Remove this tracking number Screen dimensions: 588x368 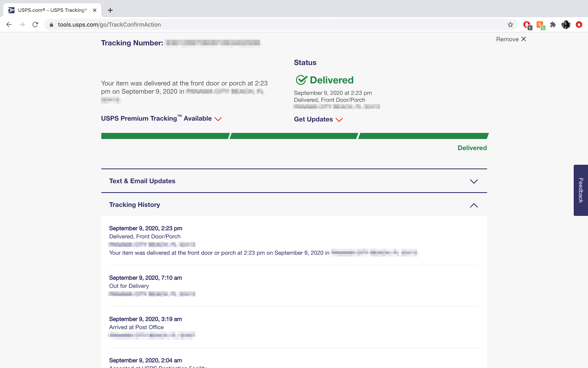[511, 39]
